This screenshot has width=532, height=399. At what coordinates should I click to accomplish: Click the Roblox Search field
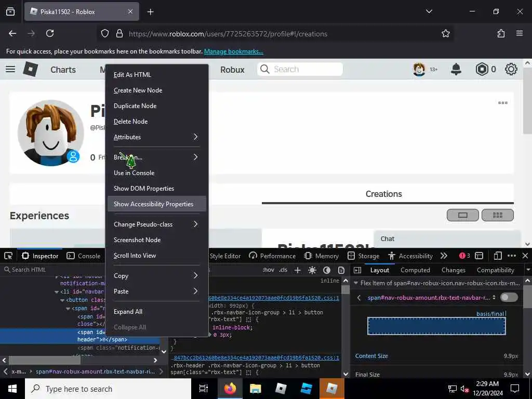coord(300,69)
